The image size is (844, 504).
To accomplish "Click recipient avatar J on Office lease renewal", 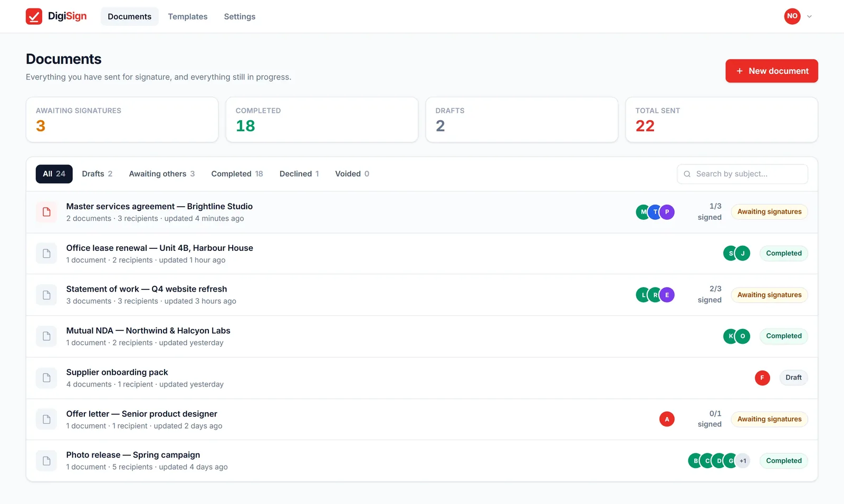I will [x=743, y=254].
